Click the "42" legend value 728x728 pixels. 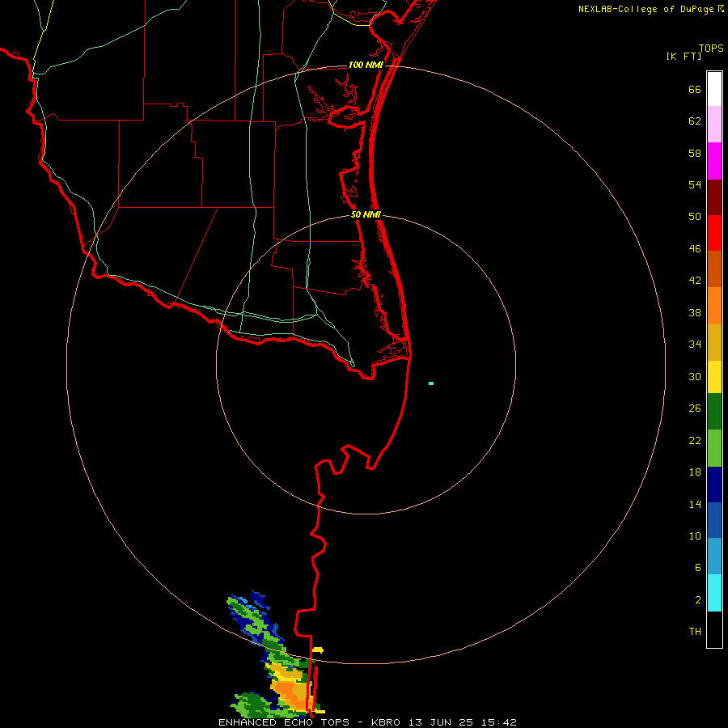click(x=695, y=281)
